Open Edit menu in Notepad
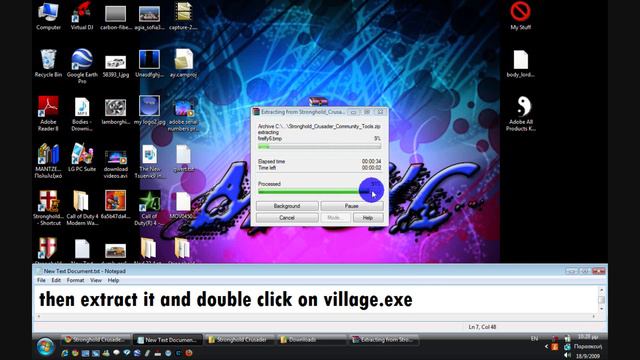This screenshot has width=640, height=360. click(56, 280)
